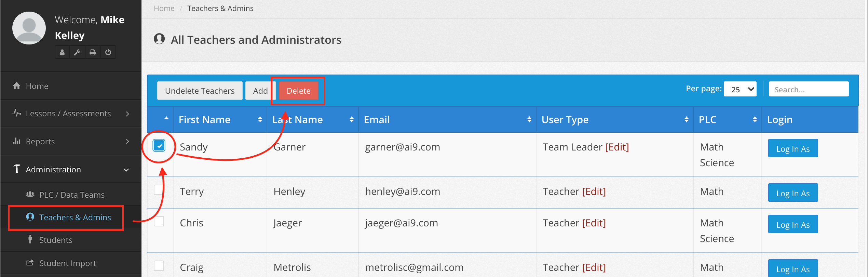This screenshot has width=868, height=277.
Task: Go to PLC / Data Teams
Action: tap(71, 195)
